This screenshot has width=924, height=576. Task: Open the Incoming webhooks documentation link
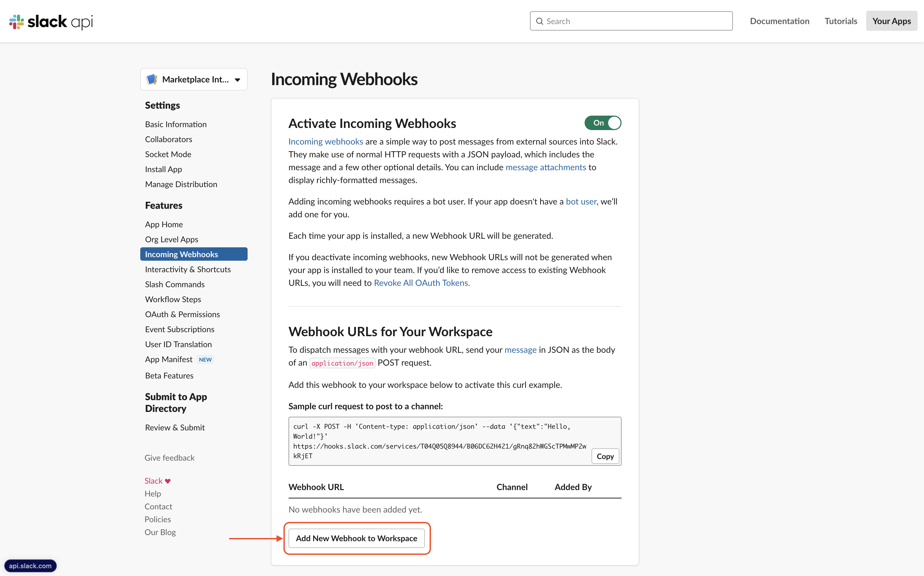(326, 141)
